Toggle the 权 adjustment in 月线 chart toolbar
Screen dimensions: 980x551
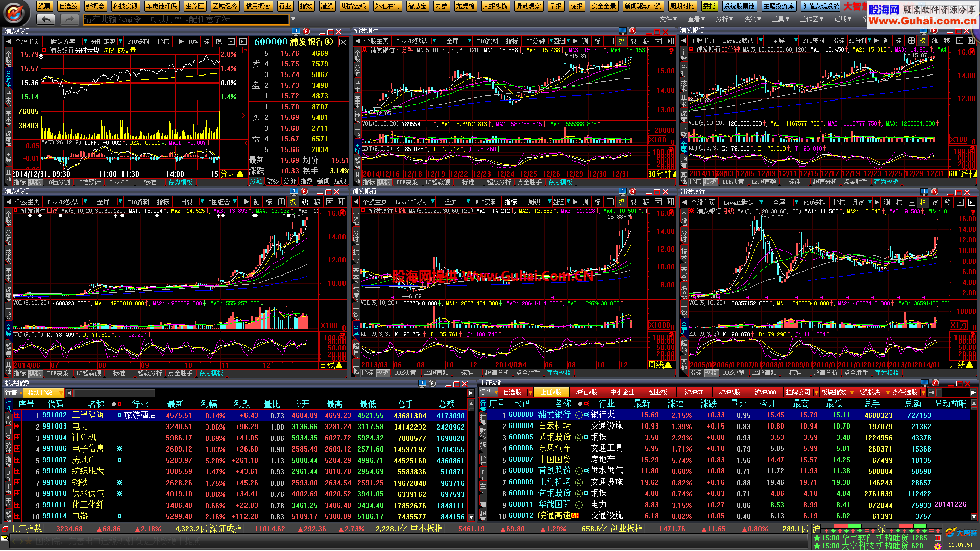point(923,202)
